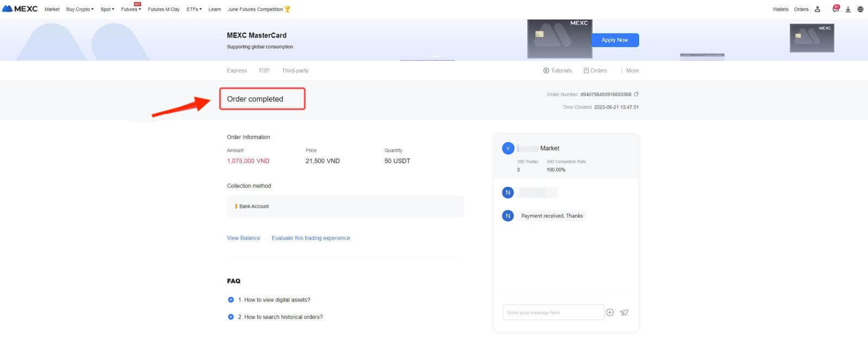The image size is (868, 345).
Task: Switch to the Third-party tab
Action: click(295, 71)
